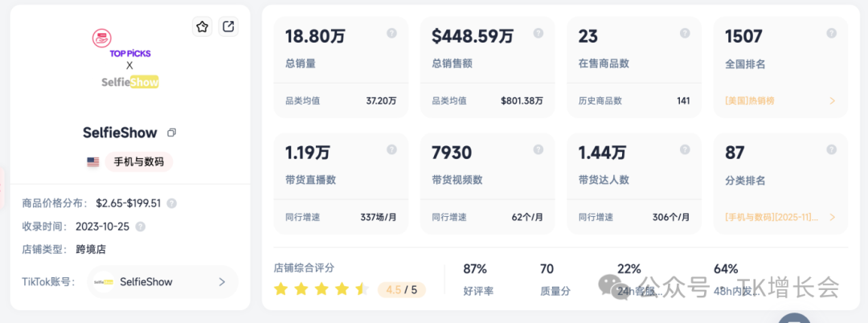Open the shop in external link icon
The width and height of the screenshot is (868, 323).
tap(228, 27)
